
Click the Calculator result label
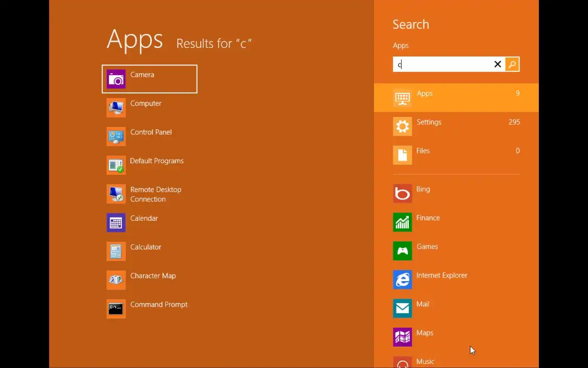(146, 247)
